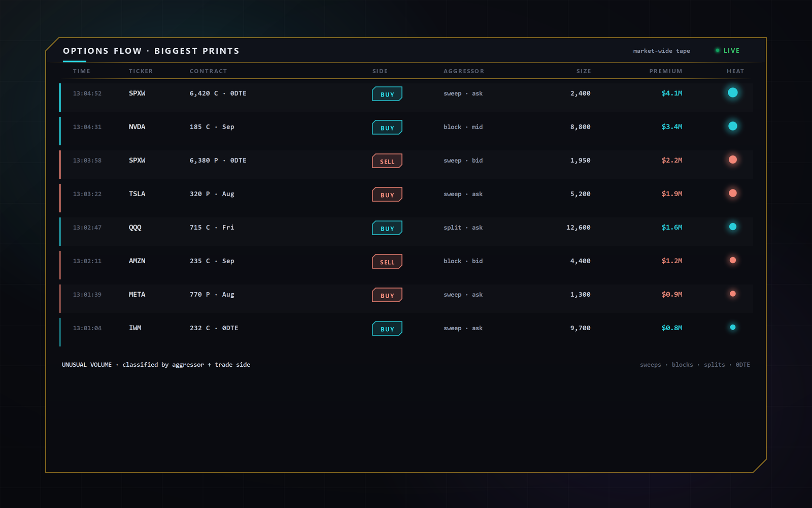The image size is (812, 508).
Task: Select the IWM ticker cell
Action: [135, 328]
